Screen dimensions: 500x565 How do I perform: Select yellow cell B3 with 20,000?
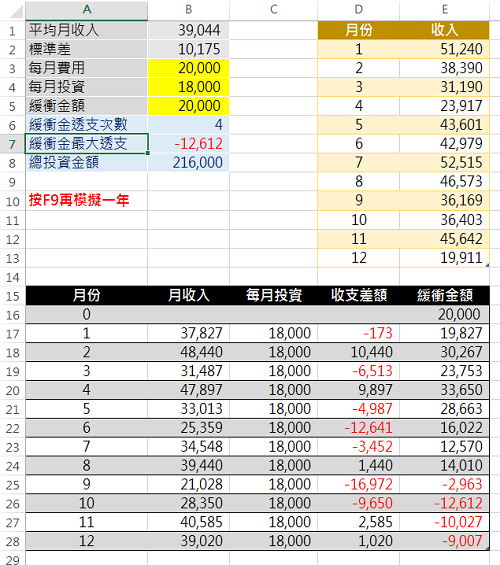click(x=188, y=68)
